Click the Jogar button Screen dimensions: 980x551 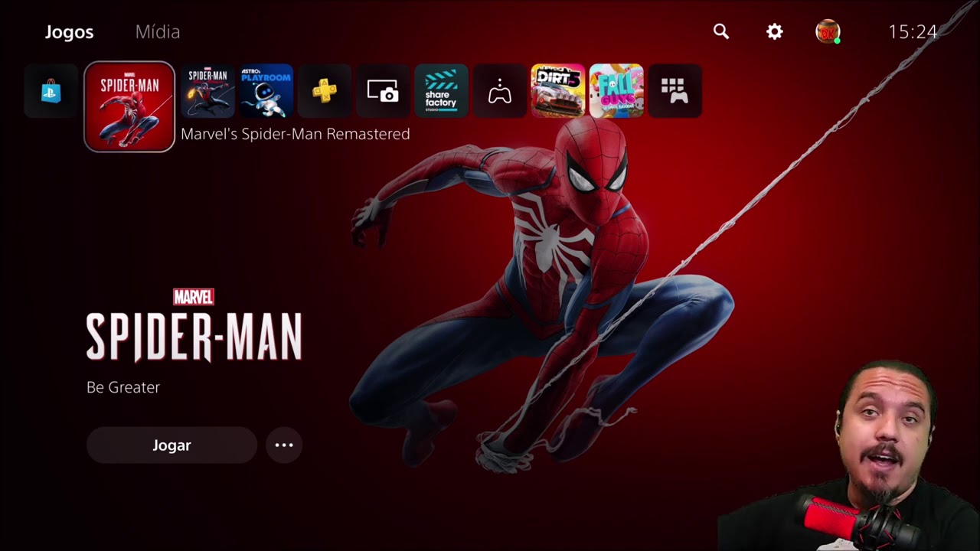tap(171, 445)
